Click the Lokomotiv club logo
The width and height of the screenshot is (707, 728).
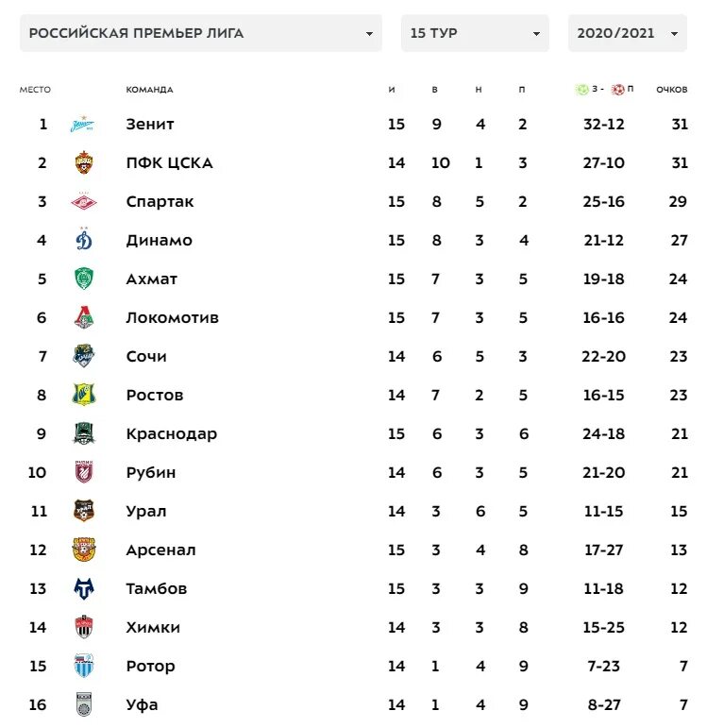click(x=84, y=318)
